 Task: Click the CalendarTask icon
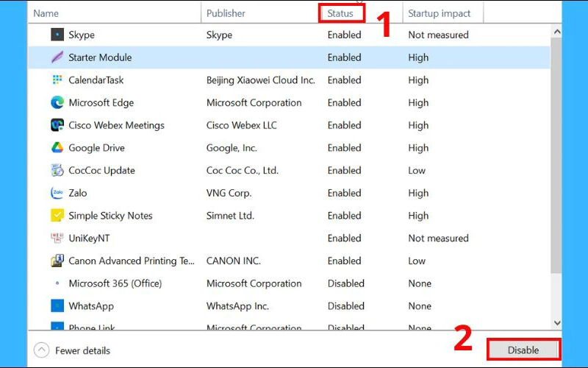[x=57, y=80]
